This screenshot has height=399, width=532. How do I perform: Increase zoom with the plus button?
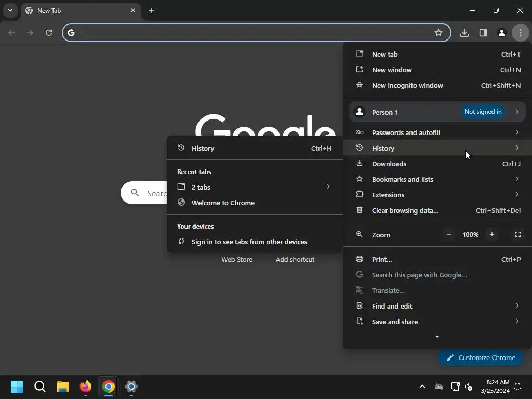[x=491, y=234]
